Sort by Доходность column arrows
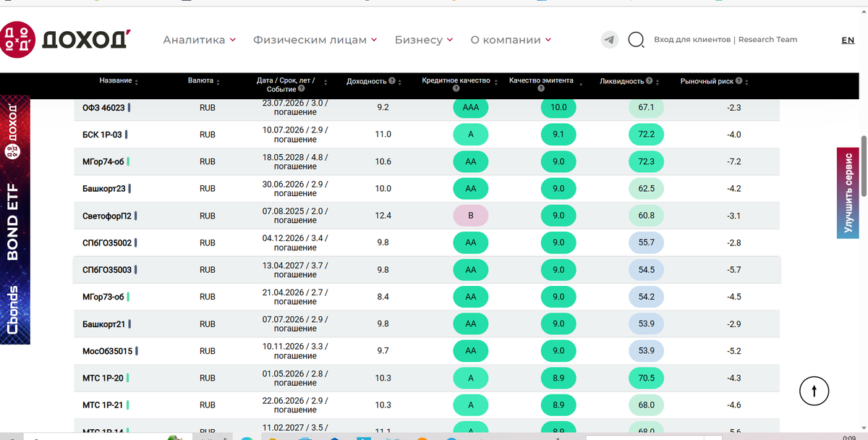 [399, 82]
